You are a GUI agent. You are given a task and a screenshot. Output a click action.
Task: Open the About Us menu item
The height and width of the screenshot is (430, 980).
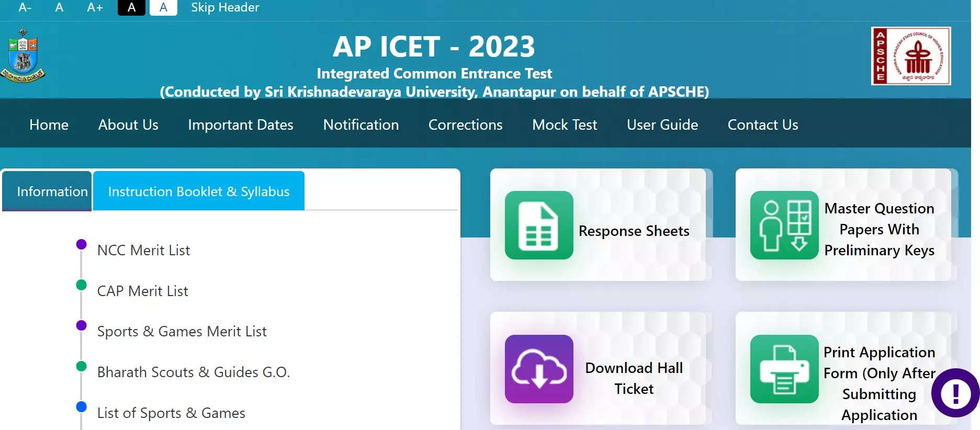[128, 125]
